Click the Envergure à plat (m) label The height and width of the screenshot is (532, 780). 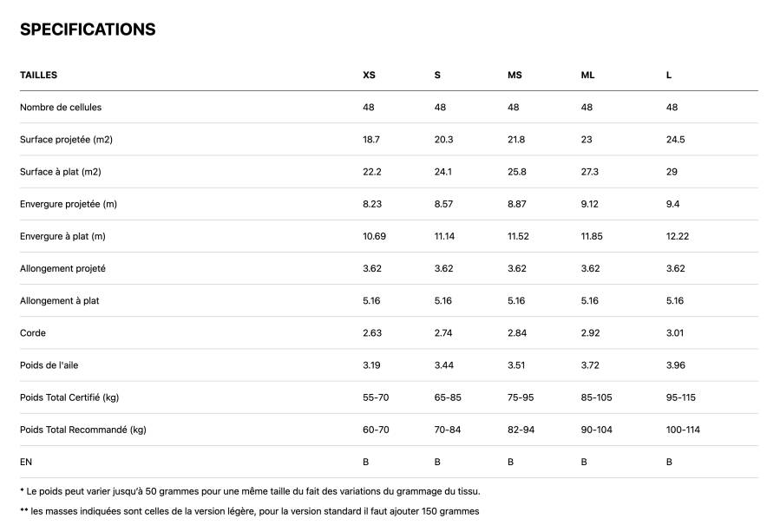(x=62, y=236)
